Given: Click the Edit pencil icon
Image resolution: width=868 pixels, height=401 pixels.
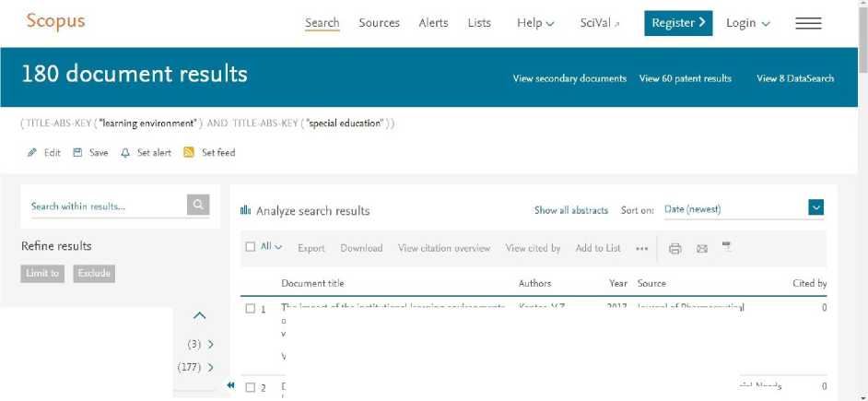Looking at the screenshot, I should [32, 153].
